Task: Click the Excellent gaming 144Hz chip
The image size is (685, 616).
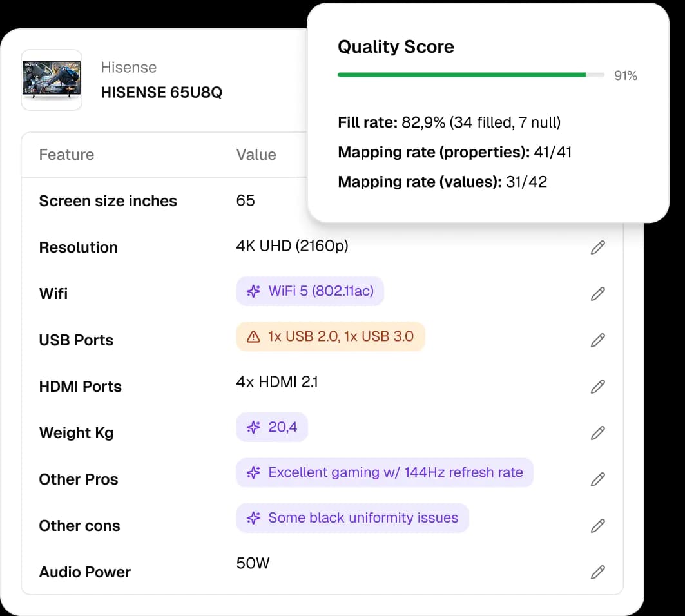Action: coord(385,472)
